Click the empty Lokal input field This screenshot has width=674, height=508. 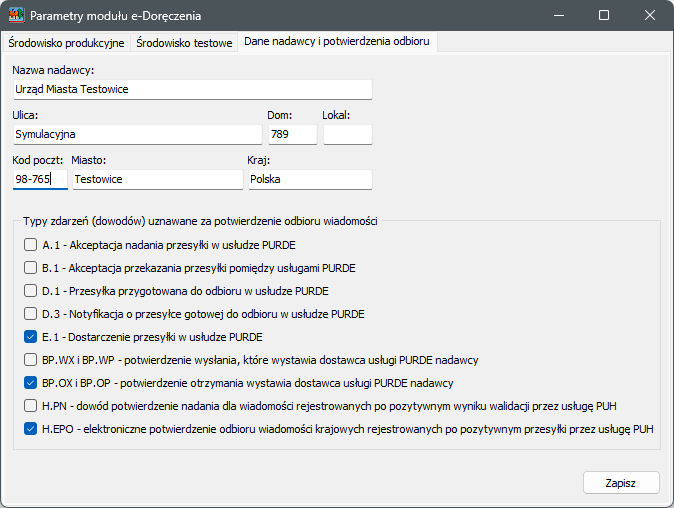347,134
